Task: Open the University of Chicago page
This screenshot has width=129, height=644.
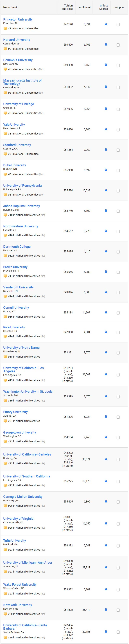Action: (19, 104)
